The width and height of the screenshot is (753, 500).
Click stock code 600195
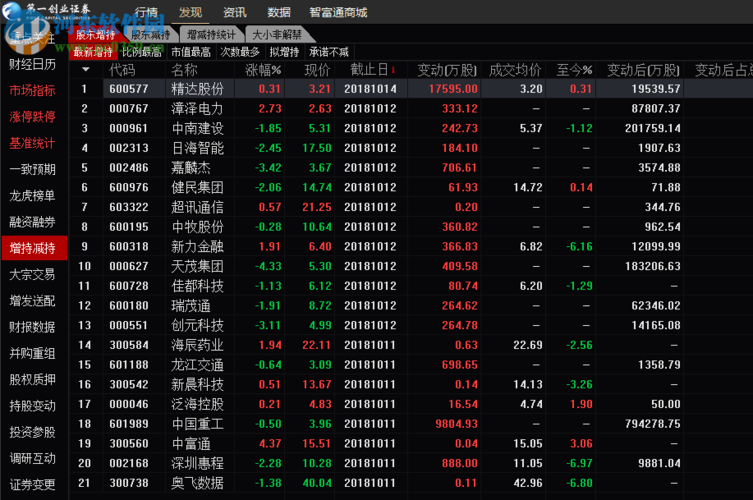(129, 227)
